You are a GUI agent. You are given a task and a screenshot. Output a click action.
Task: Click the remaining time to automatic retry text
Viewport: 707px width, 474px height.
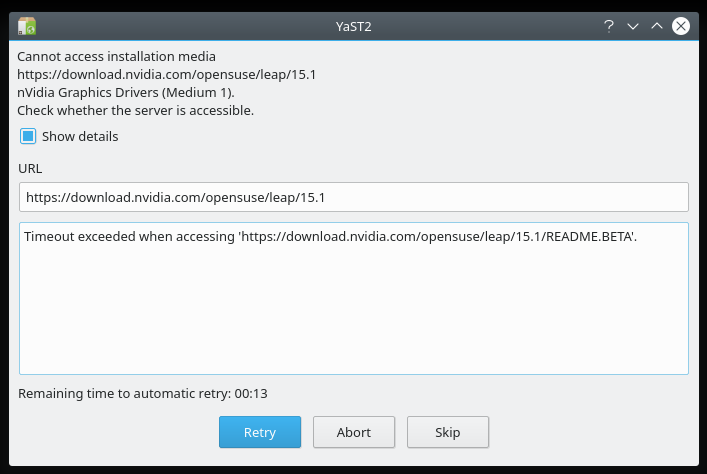click(143, 393)
